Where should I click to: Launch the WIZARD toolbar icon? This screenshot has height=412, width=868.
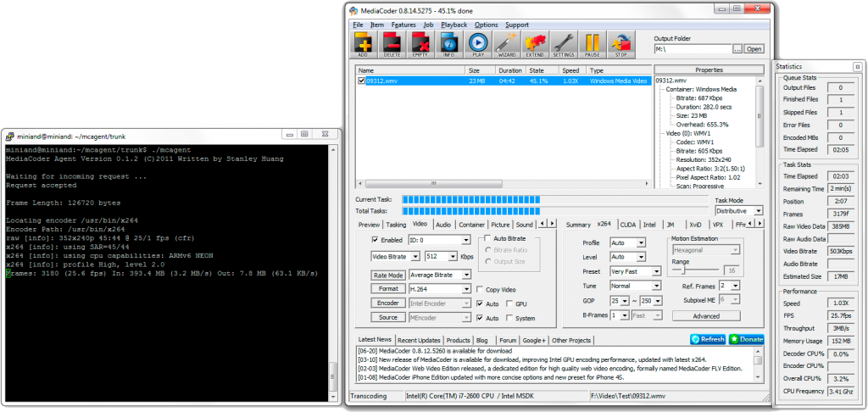[x=506, y=44]
